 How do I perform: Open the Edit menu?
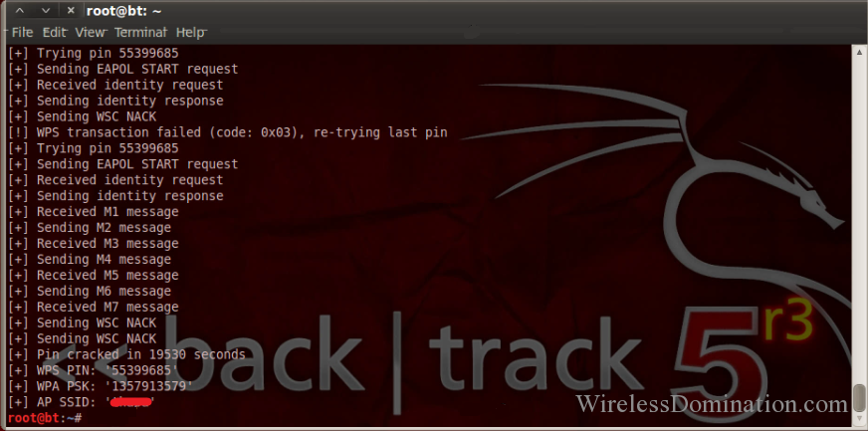pos(54,33)
